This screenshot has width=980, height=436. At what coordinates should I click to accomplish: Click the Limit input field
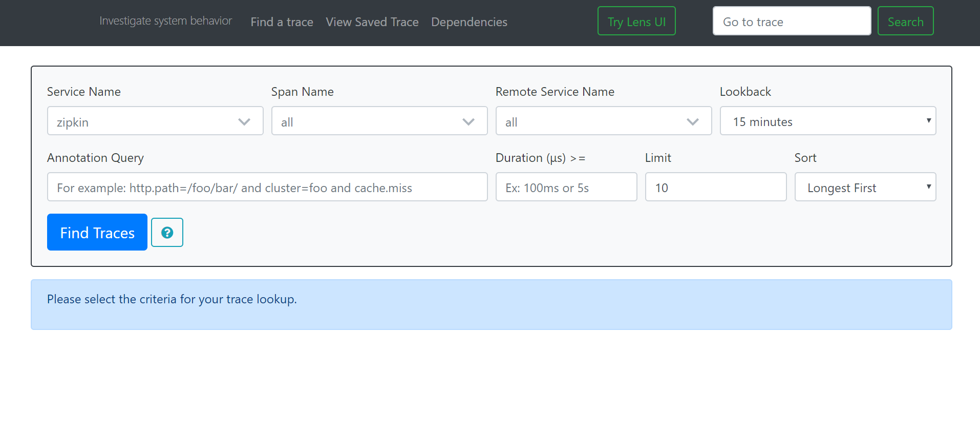[715, 187]
